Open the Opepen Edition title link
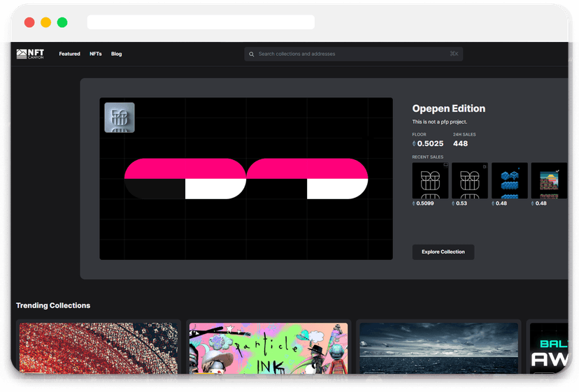The height and width of the screenshot is (392, 579). [448, 108]
